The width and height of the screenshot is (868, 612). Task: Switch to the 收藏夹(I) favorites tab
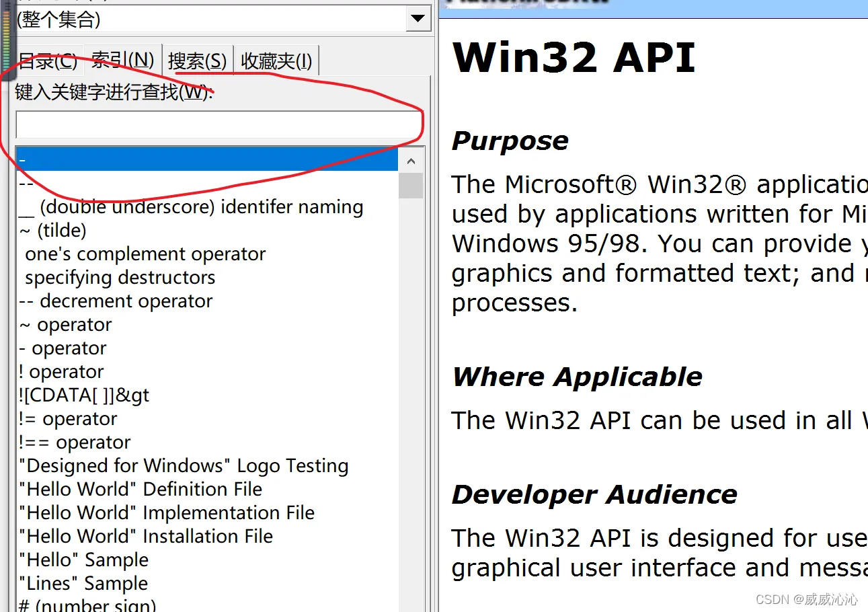coord(276,61)
